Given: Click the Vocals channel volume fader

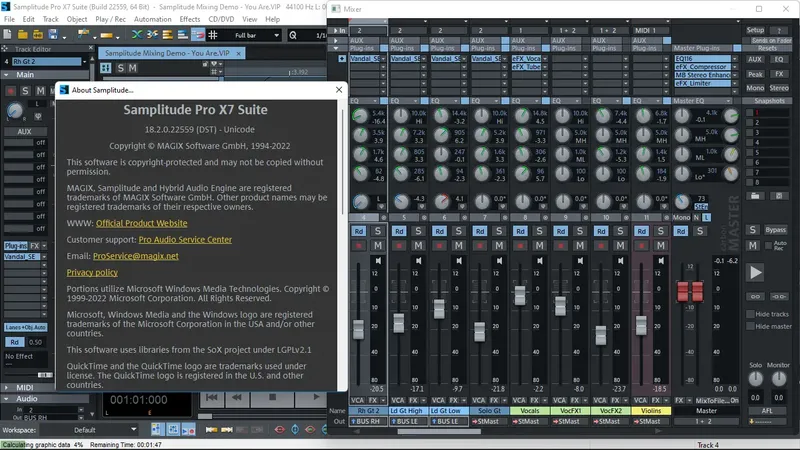Looking at the screenshot, I should point(519,295).
